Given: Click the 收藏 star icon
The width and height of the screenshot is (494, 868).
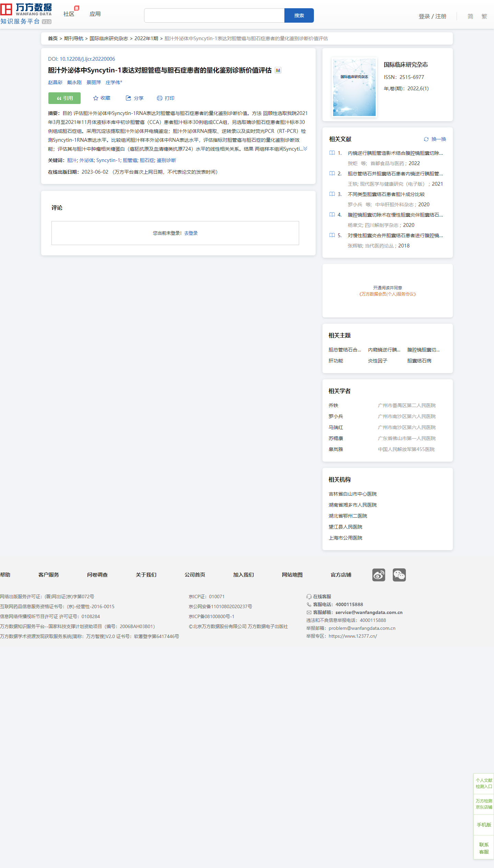Looking at the screenshot, I should tap(96, 98).
